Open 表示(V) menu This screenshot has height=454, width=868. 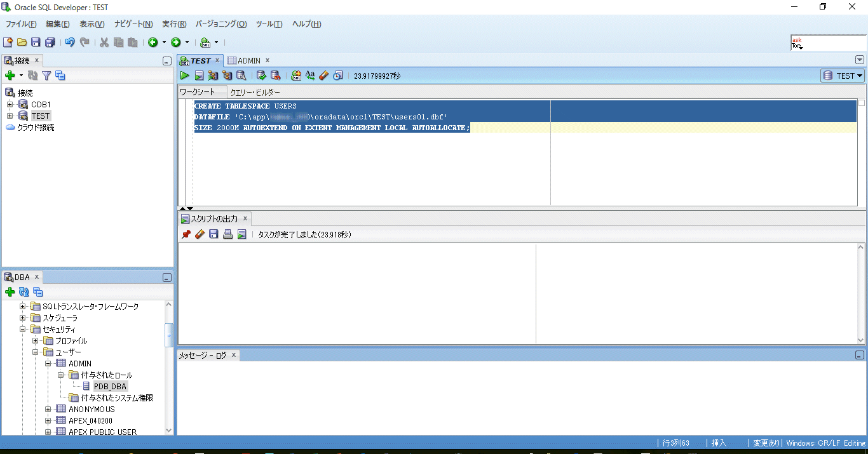(x=92, y=24)
